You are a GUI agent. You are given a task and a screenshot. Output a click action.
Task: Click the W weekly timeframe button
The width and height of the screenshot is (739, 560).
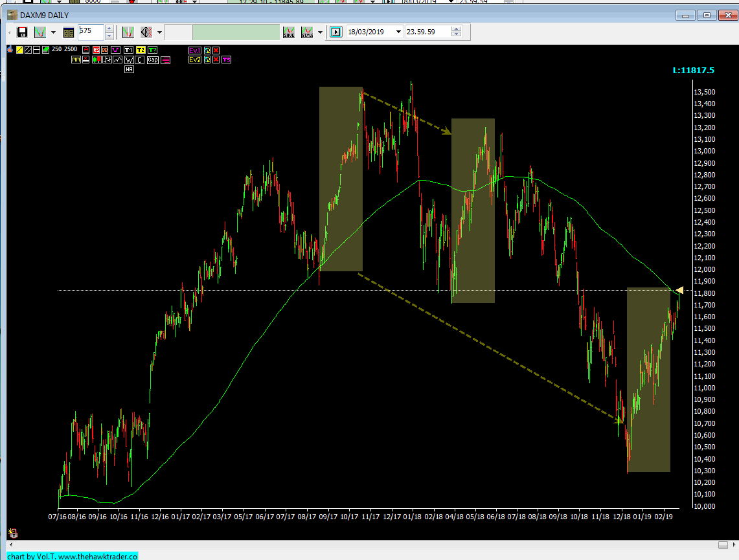[129, 60]
